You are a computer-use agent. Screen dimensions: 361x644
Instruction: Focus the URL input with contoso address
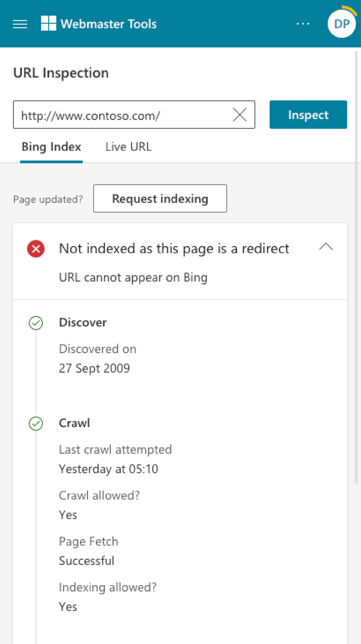[122, 115]
